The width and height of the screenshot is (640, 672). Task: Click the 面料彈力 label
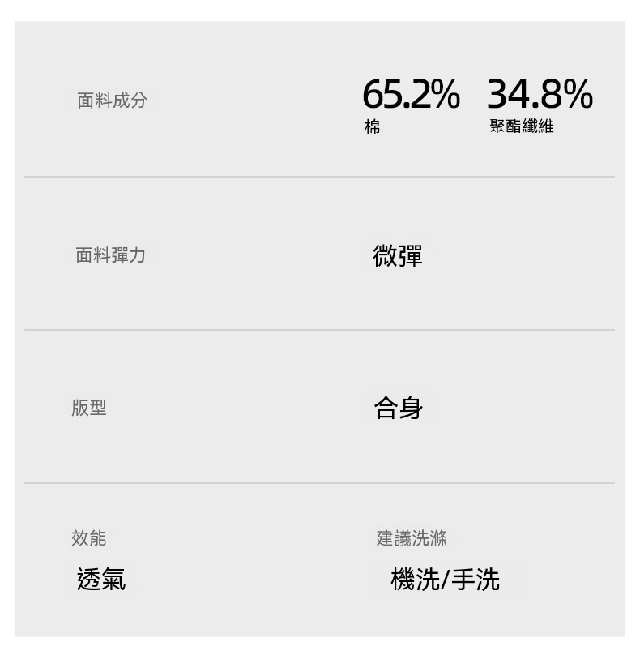[x=110, y=255]
